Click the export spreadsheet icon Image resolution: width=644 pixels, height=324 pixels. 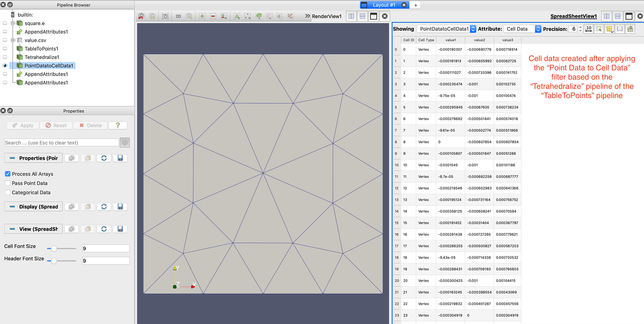[630, 29]
